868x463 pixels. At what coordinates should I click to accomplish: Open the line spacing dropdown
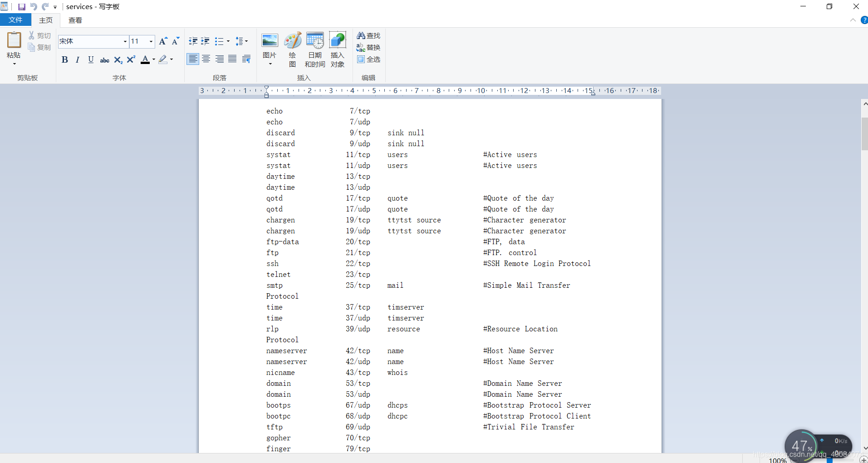[x=241, y=41]
